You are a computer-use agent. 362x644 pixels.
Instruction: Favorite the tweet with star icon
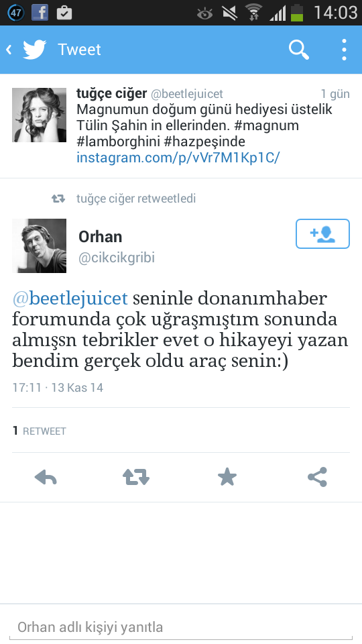pos(227,477)
